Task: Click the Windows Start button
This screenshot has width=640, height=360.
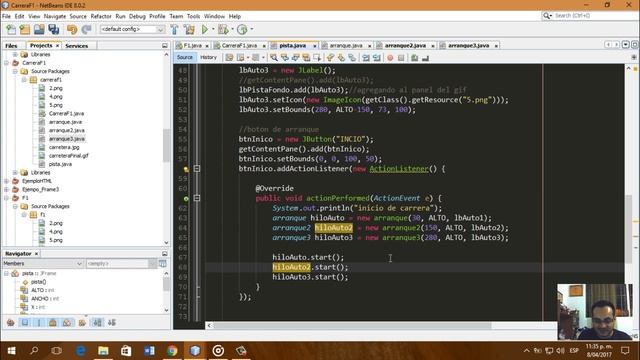Action: pyautogui.click(x=11, y=351)
